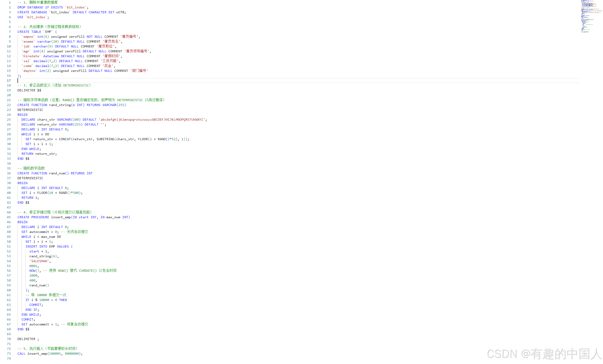603x364 pixels.
Task: Click the hiredate column name
Action: pyautogui.click(x=31, y=56)
